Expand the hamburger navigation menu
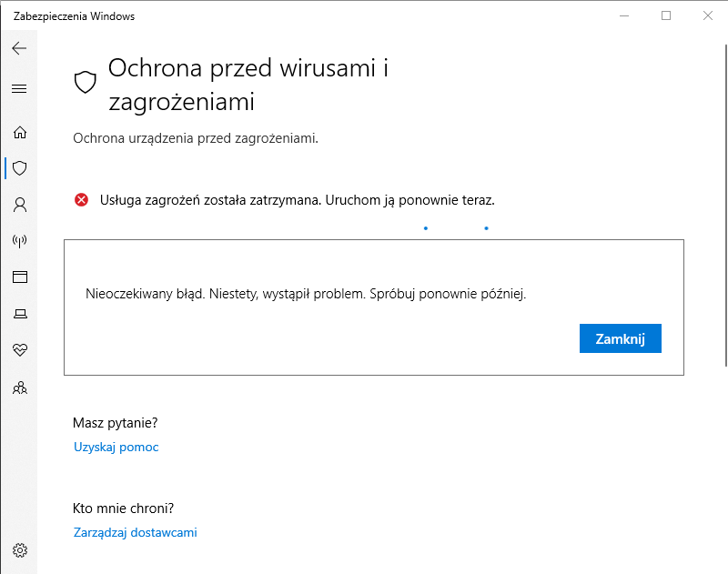 pyautogui.click(x=19, y=88)
